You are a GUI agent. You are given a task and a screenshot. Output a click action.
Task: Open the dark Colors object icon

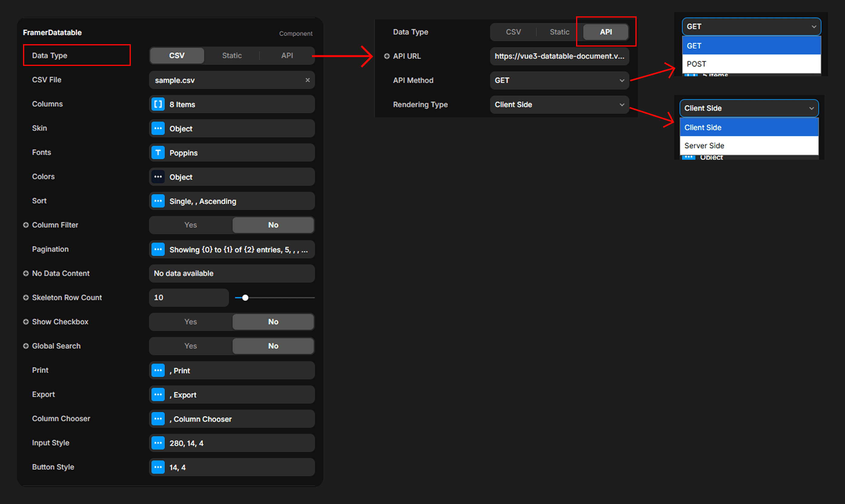pyautogui.click(x=158, y=177)
